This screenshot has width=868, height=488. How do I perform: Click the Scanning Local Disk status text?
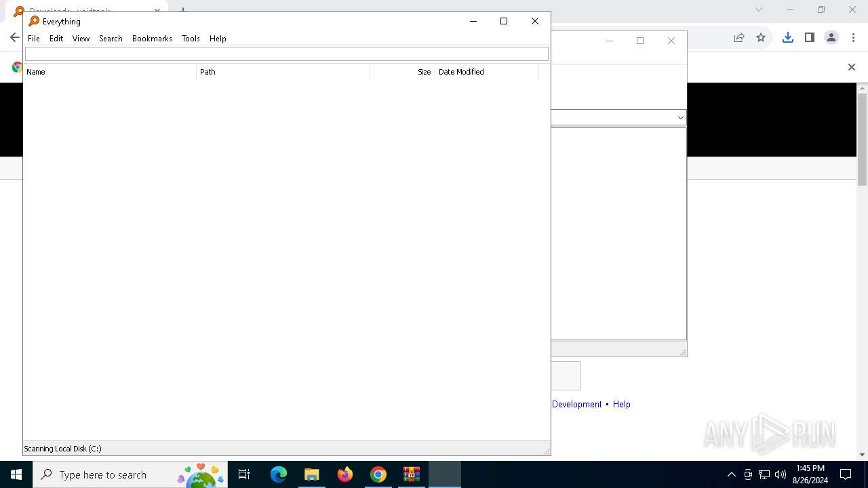pyautogui.click(x=62, y=449)
